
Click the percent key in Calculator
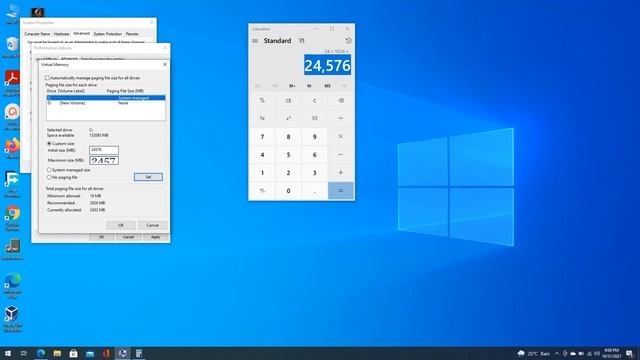[262, 100]
